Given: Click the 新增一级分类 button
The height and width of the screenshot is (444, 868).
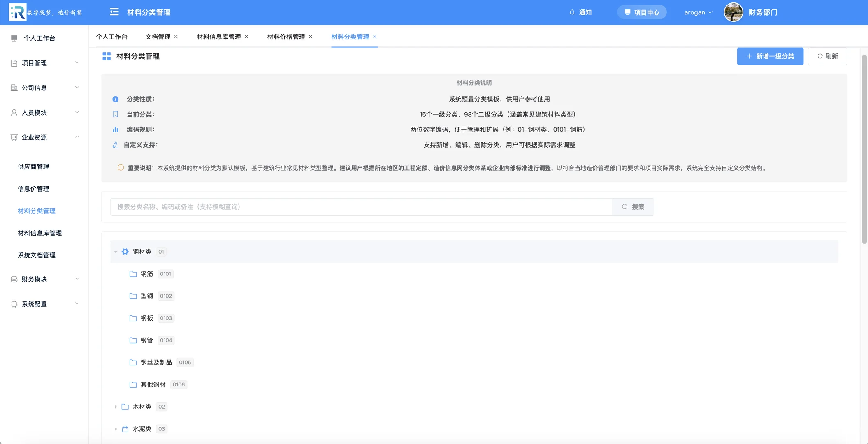Looking at the screenshot, I should click(770, 56).
